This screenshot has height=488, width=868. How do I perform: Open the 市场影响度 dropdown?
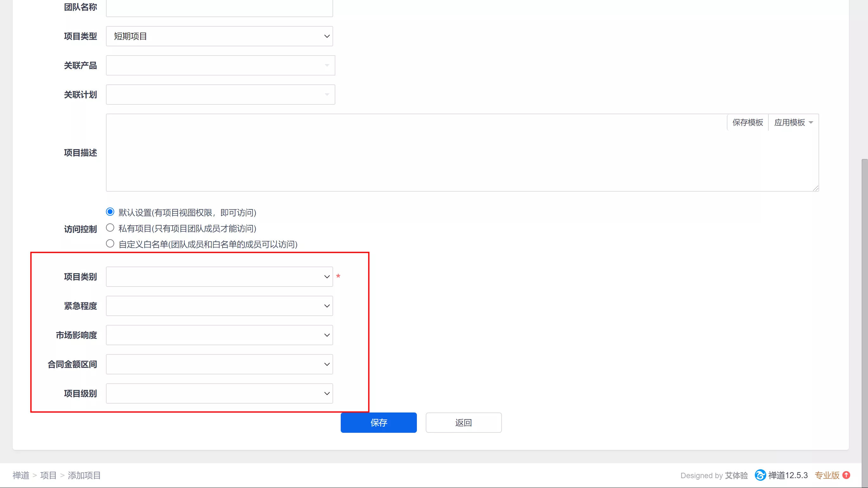219,335
